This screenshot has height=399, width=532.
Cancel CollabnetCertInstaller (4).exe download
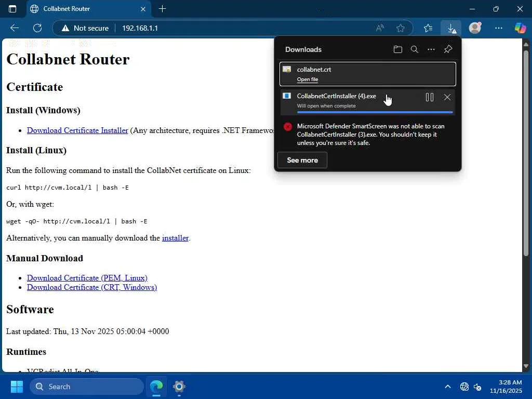[447, 97]
